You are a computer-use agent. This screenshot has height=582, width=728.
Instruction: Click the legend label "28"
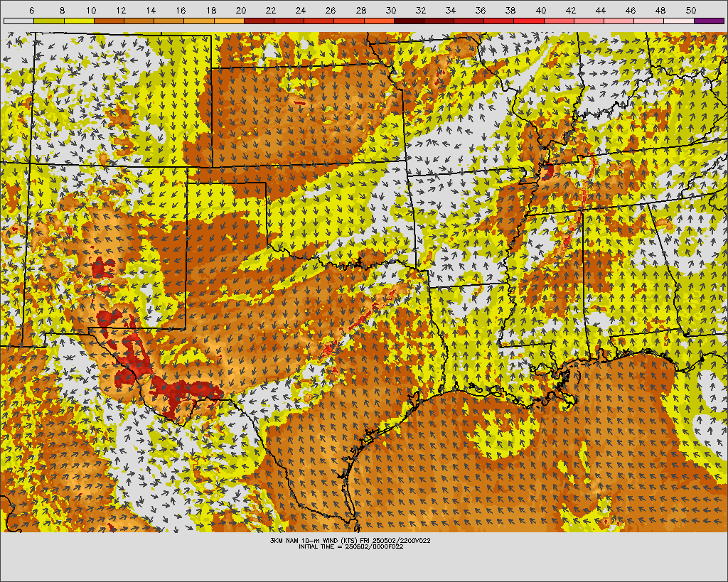click(x=360, y=10)
